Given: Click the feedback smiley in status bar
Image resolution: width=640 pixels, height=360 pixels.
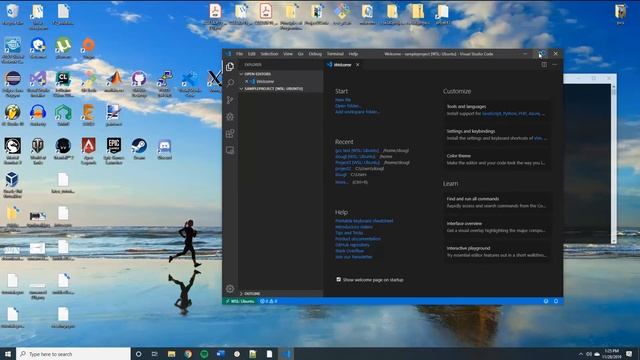Looking at the screenshot, I should (x=546, y=301).
